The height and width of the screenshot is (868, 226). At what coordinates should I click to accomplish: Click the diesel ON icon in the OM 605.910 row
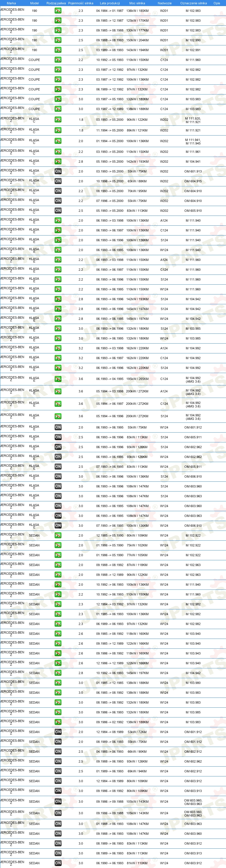click(58, 211)
